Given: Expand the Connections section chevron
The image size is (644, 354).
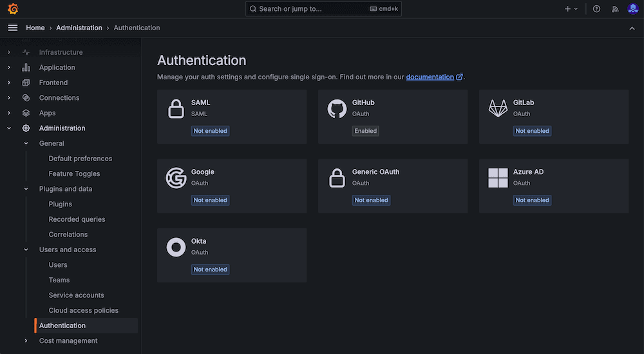Looking at the screenshot, I should [x=9, y=98].
